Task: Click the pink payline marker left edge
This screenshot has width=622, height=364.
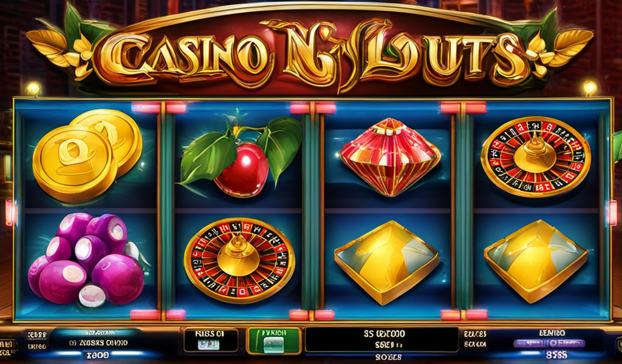Action: 9,213
